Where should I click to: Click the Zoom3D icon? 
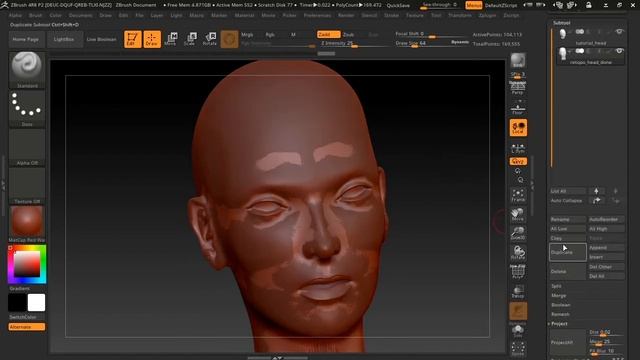[x=518, y=233]
